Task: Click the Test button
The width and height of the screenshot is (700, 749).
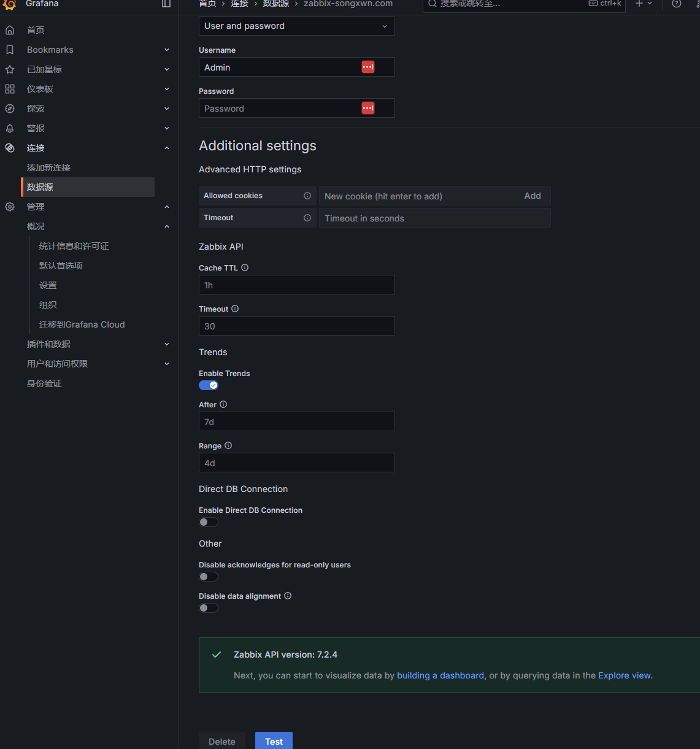Action: [x=274, y=741]
